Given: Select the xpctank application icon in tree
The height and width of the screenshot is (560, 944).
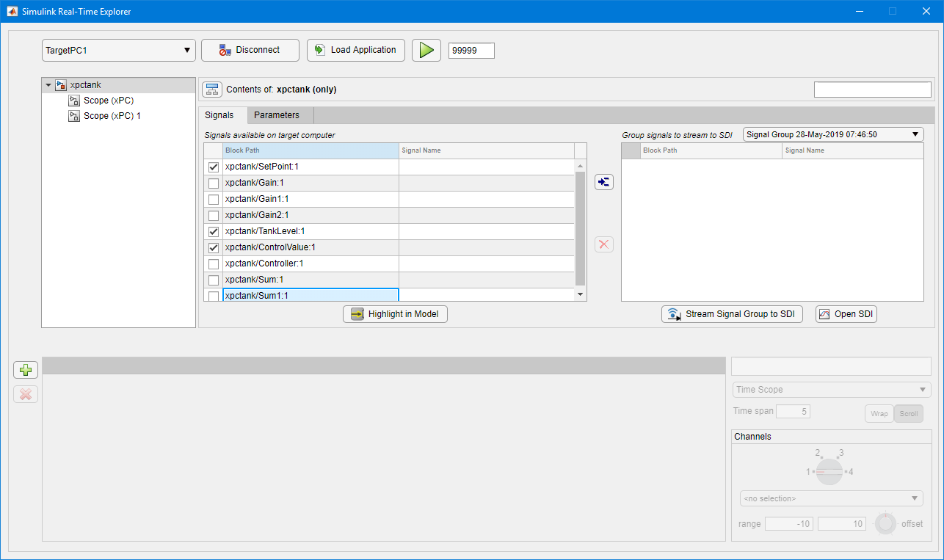Looking at the screenshot, I should pyautogui.click(x=61, y=85).
